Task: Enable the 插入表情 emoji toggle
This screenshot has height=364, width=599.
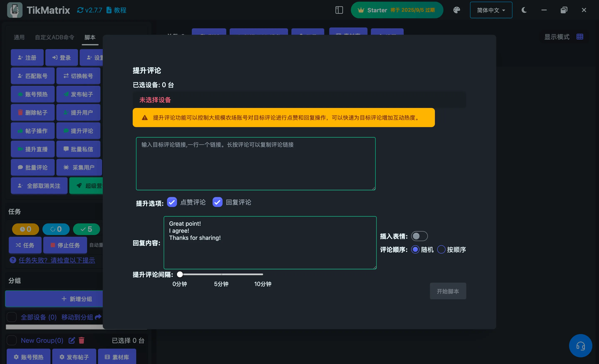Action: tap(419, 236)
